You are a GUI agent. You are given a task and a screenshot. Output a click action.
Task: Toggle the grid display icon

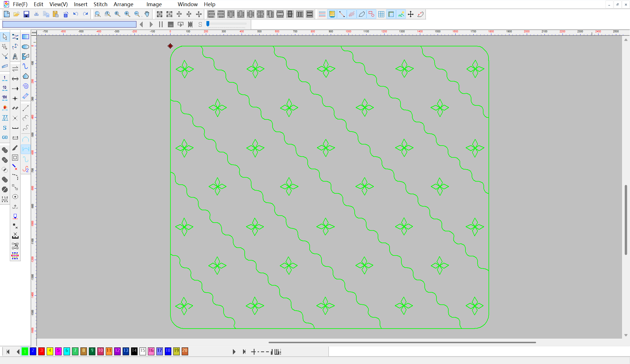tap(381, 14)
